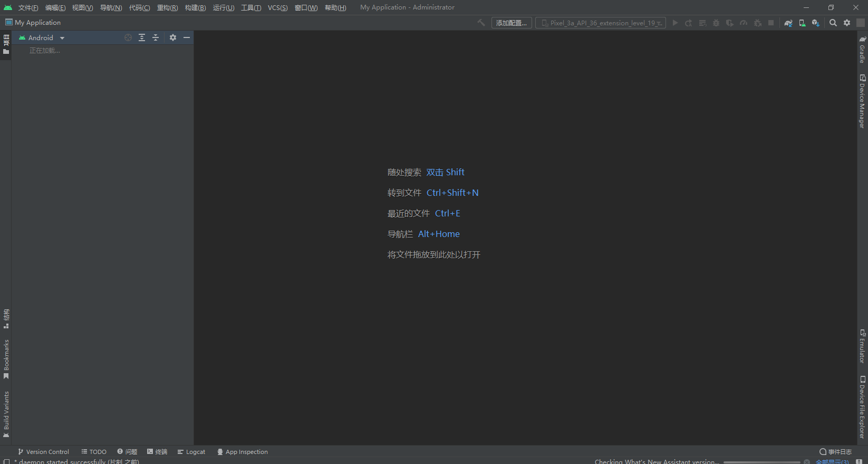Hide the Project tool window
This screenshot has height=464, width=868.
click(187, 37)
